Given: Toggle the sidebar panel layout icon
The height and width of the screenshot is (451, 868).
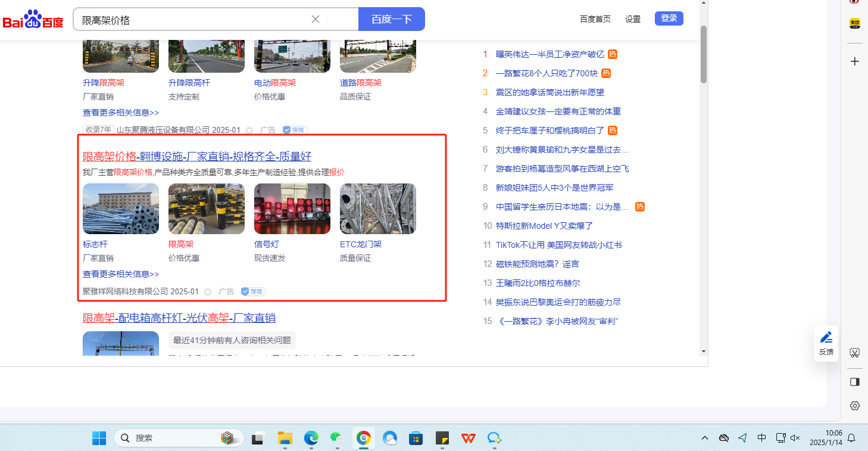Looking at the screenshot, I should pyautogui.click(x=855, y=381).
